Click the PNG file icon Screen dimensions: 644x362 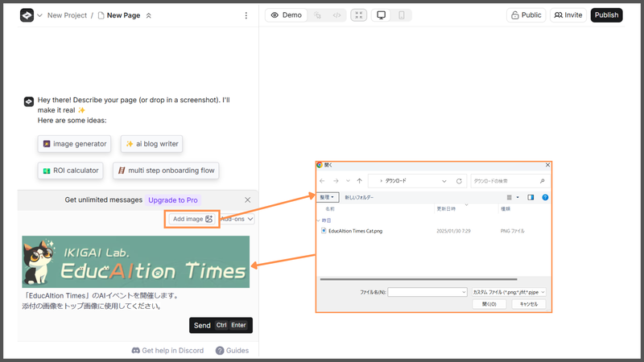pyautogui.click(x=324, y=231)
